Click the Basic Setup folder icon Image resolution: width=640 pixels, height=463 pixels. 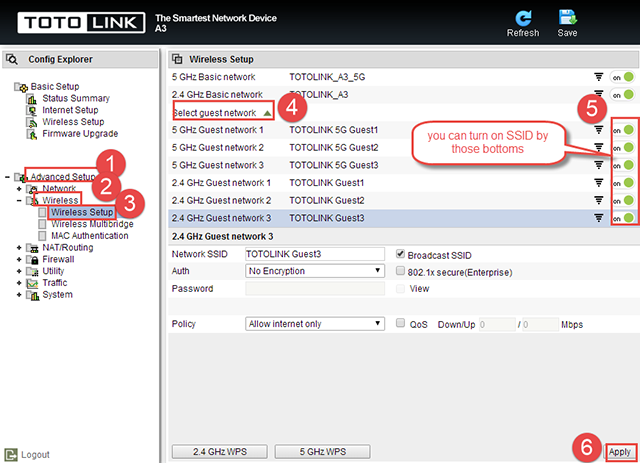click(21, 87)
